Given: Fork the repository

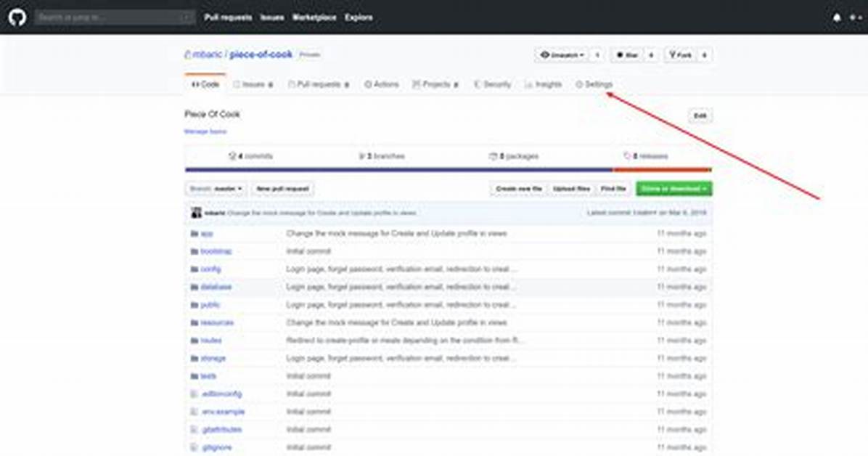Looking at the screenshot, I should point(680,55).
